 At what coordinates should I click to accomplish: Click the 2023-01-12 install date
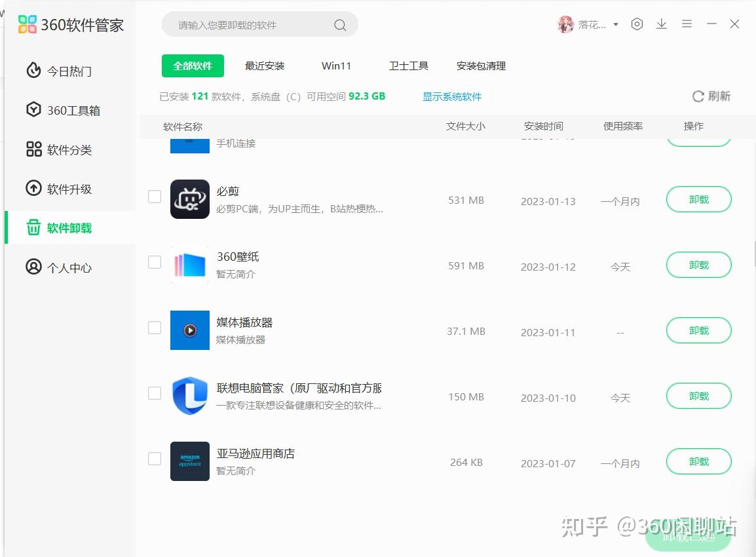tap(548, 267)
